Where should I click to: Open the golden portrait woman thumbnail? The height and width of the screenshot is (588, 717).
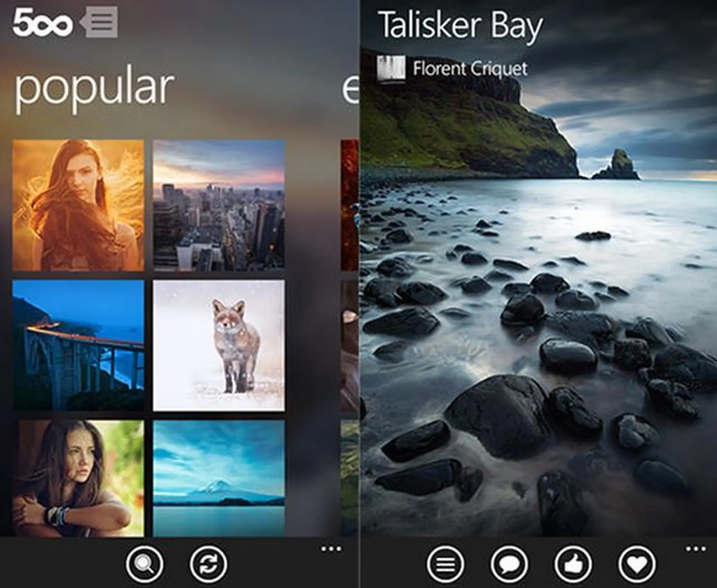click(78, 205)
